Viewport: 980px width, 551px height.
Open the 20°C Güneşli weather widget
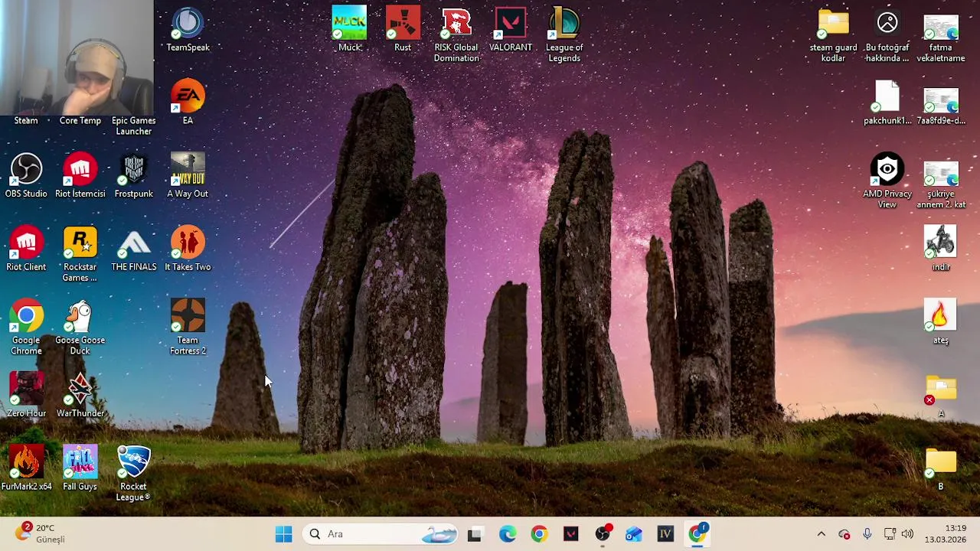click(x=41, y=533)
